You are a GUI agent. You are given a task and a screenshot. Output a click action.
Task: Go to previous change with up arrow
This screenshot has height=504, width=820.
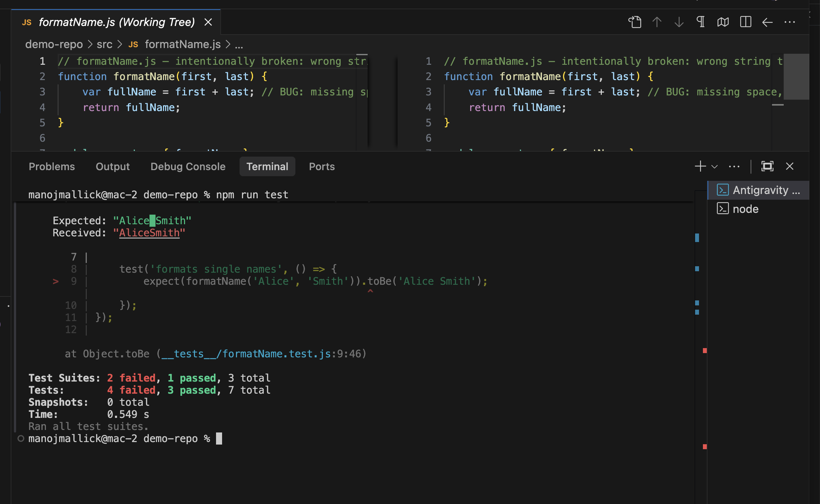point(657,22)
